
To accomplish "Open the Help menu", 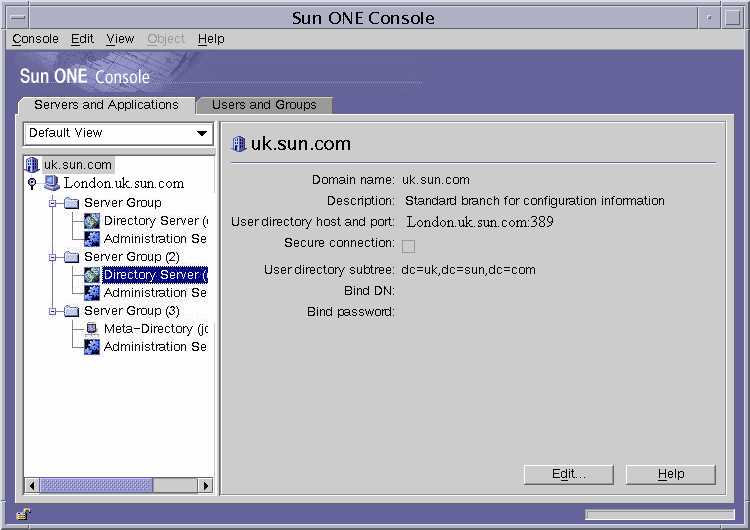I will (211, 39).
